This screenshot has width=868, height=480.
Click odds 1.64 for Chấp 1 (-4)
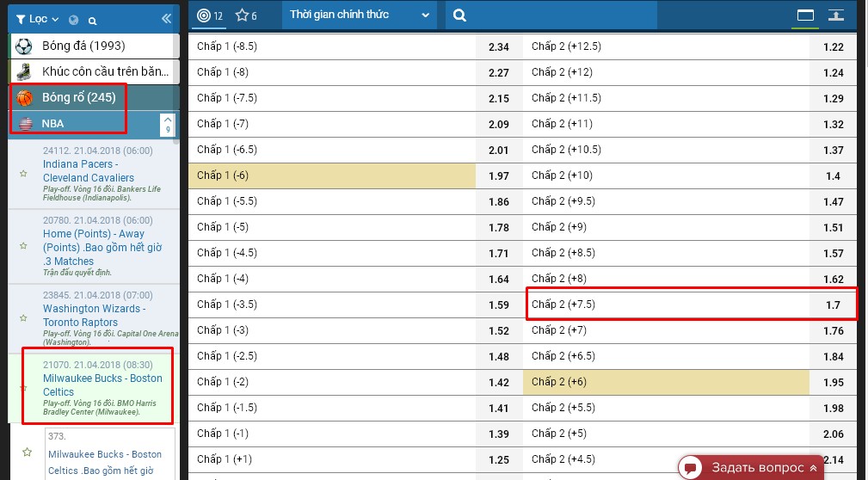(x=499, y=279)
